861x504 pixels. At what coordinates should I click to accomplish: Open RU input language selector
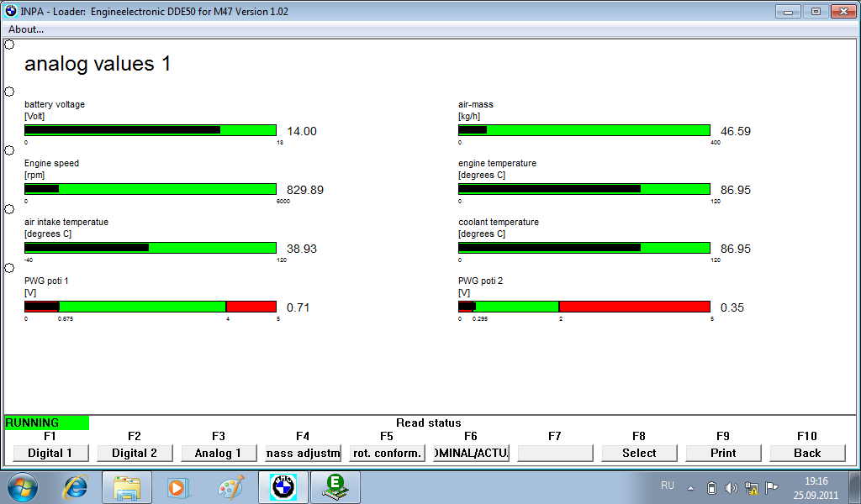click(668, 486)
